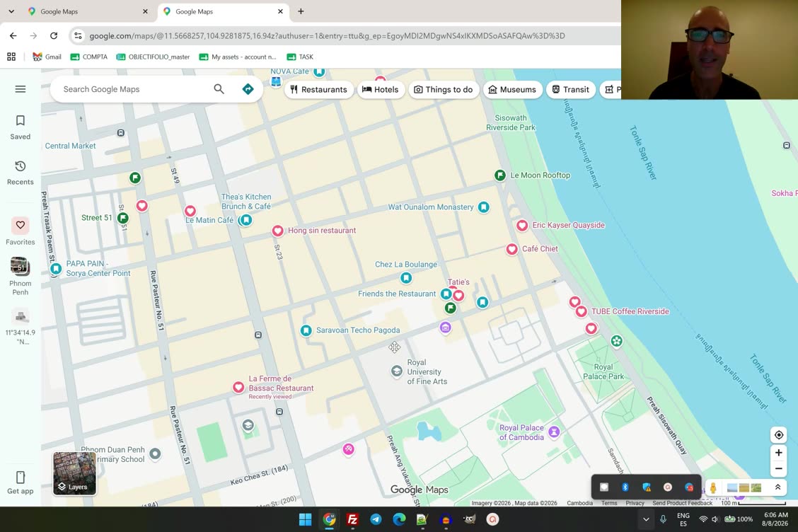This screenshot has width=798, height=532.
Task: Open the Google Maps hamburger menu
Action: 21,89
